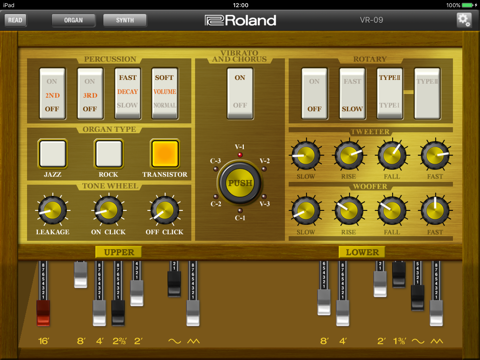Push the yellow PUSH vibrato selector knob
The image size is (480, 360).
pyautogui.click(x=240, y=183)
